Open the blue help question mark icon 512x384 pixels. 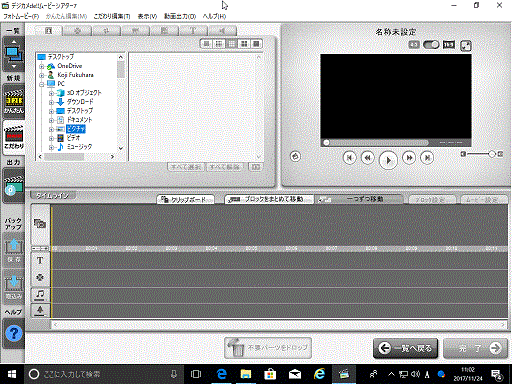coord(14,333)
